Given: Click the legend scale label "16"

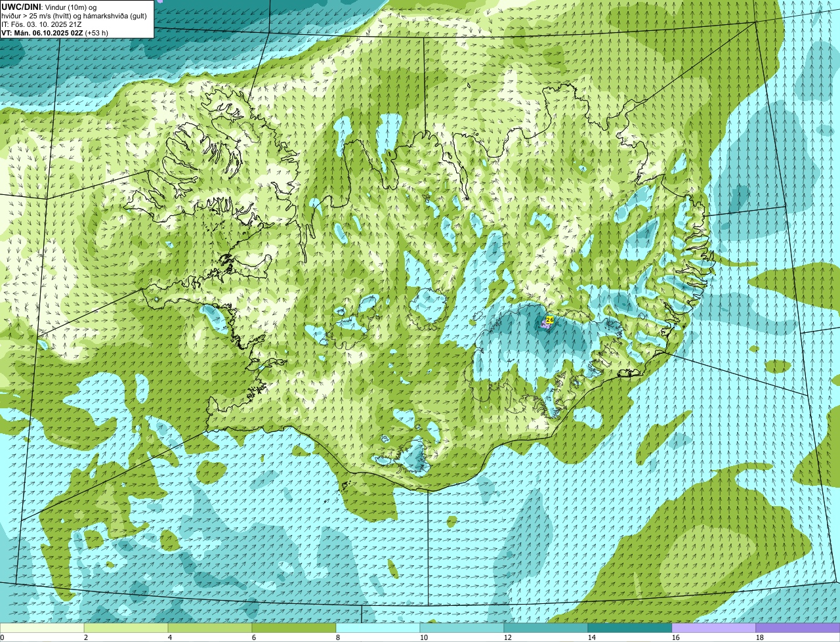Looking at the screenshot, I should pos(675,637).
